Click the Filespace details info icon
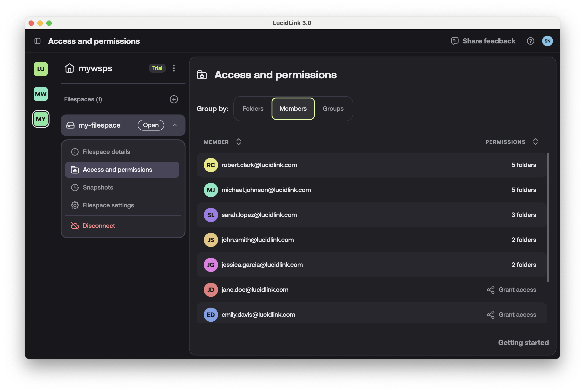 pyautogui.click(x=75, y=152)
